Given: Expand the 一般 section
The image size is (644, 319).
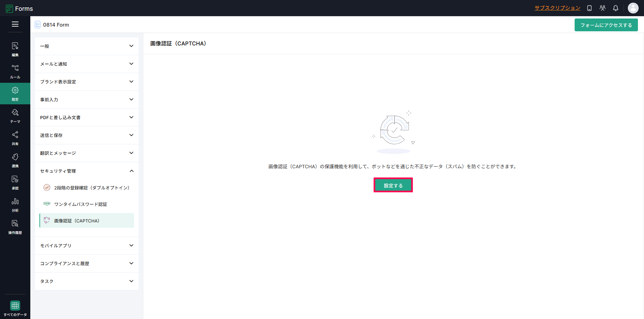Looking at the screenshot, I should [x=87, y=46].
